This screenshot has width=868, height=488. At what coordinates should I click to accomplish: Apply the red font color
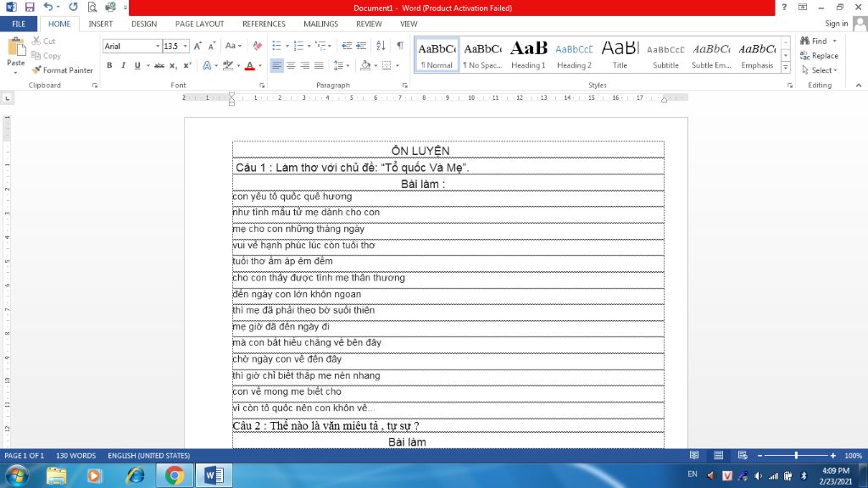point(250,66)
